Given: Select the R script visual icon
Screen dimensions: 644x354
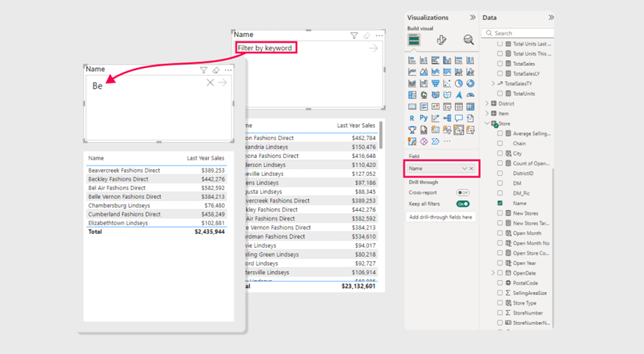Looking at the screenshot, I should pos(412,118).
